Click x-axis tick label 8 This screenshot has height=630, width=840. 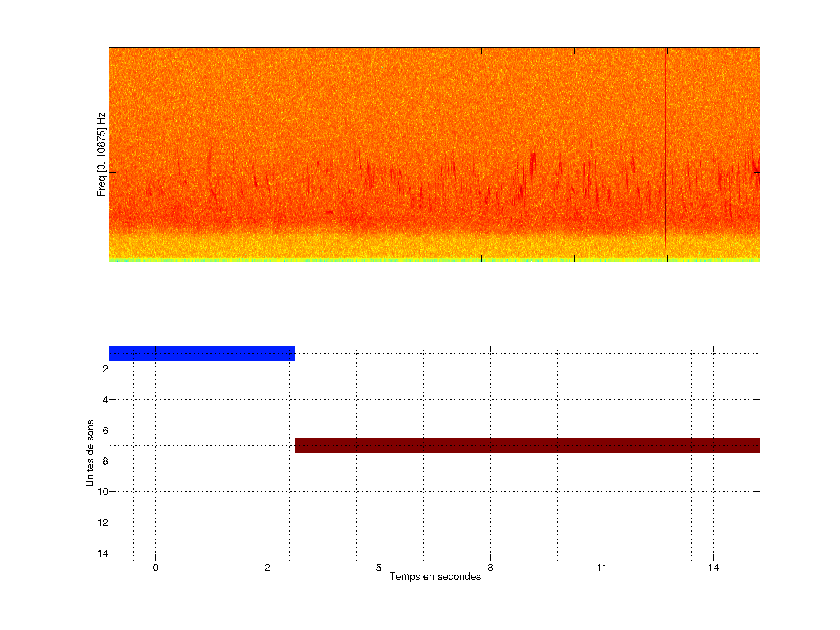(490, 568)
